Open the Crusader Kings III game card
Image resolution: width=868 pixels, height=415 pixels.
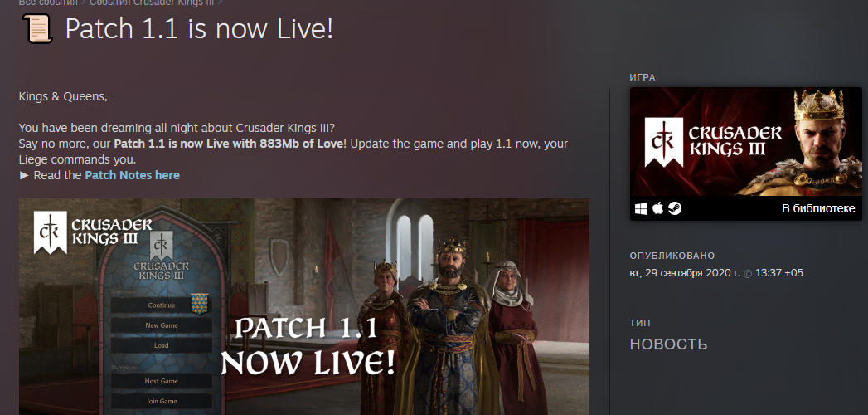pos(745,154)
